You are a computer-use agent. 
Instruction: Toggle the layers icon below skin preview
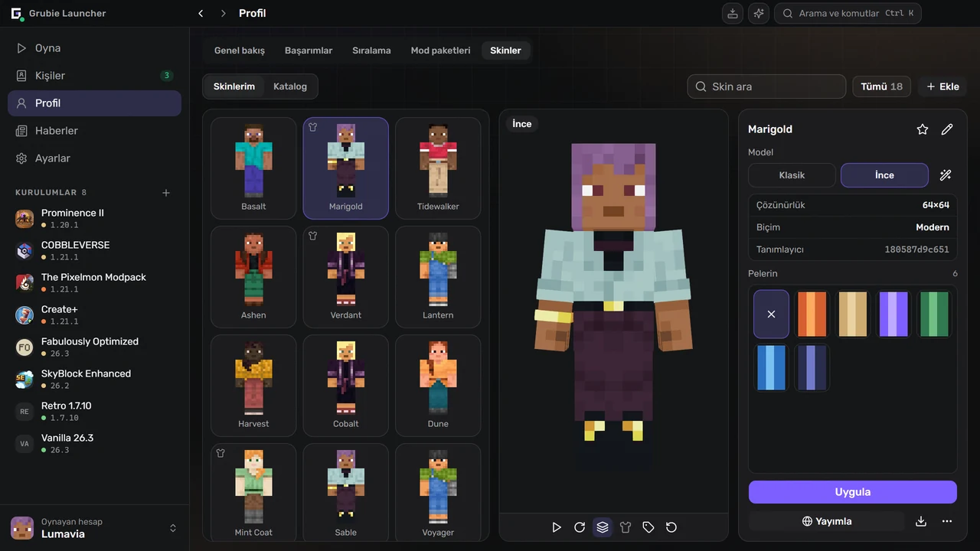603,527
